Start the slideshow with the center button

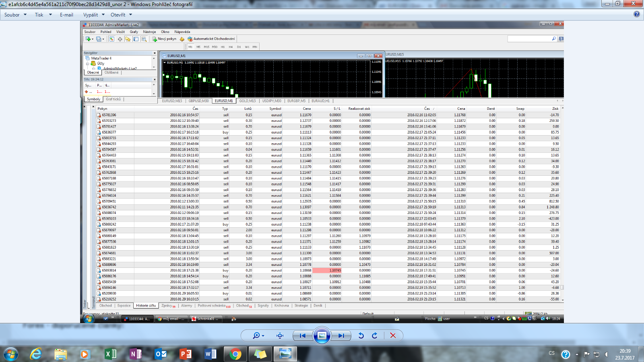click(322, 335)
